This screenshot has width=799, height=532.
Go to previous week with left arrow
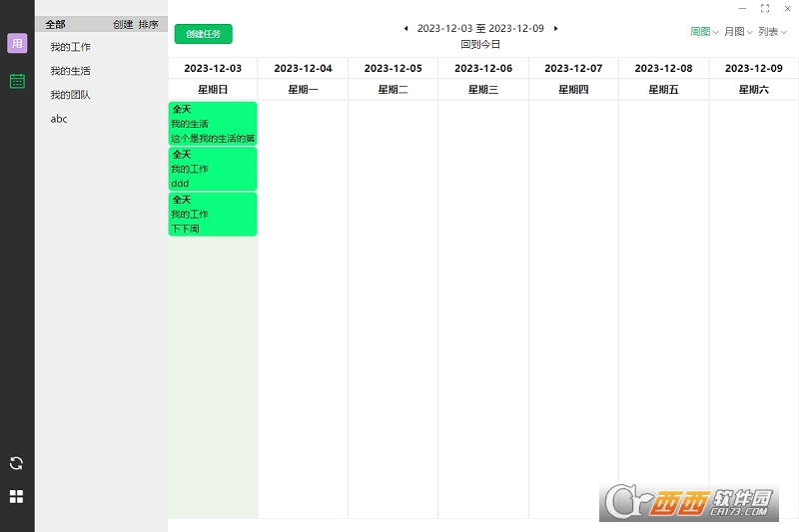click(x=405, y=29)
